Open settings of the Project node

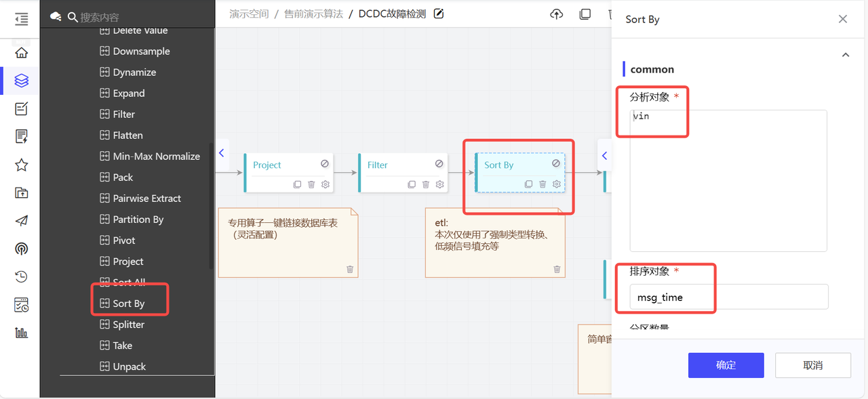coord(325,184)
